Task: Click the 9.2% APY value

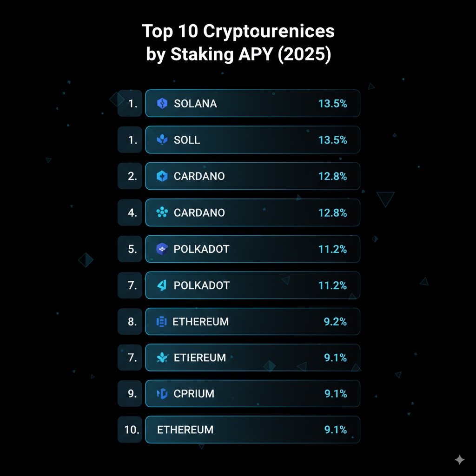Action: 335,322
